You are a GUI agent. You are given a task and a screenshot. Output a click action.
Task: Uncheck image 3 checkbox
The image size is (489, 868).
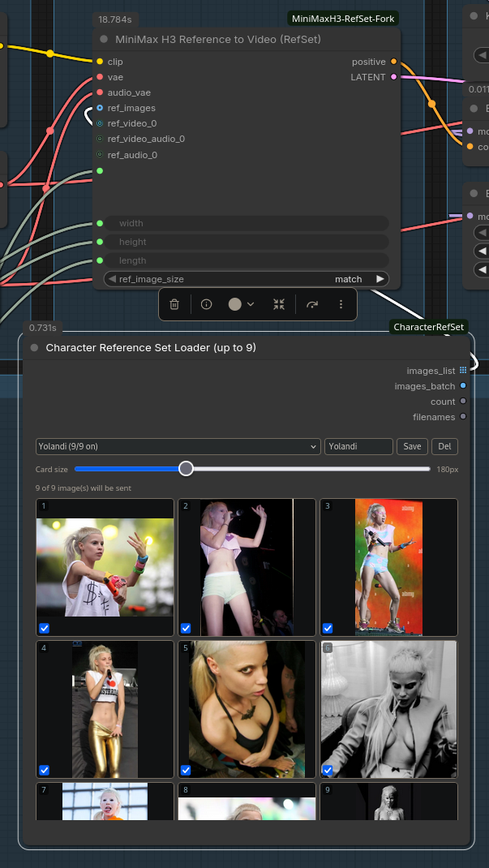328,628
